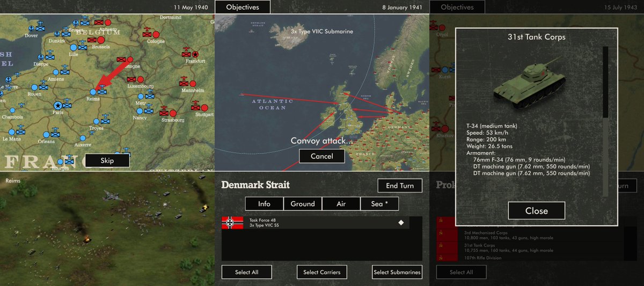644x286 pixels.
Task: Select the Reims city marker
Action: pos(93,92)
